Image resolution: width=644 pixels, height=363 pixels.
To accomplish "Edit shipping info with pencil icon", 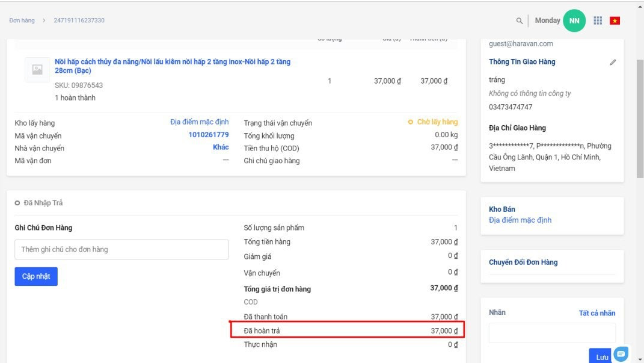I will pyautogui.click(x=613, y=62).
